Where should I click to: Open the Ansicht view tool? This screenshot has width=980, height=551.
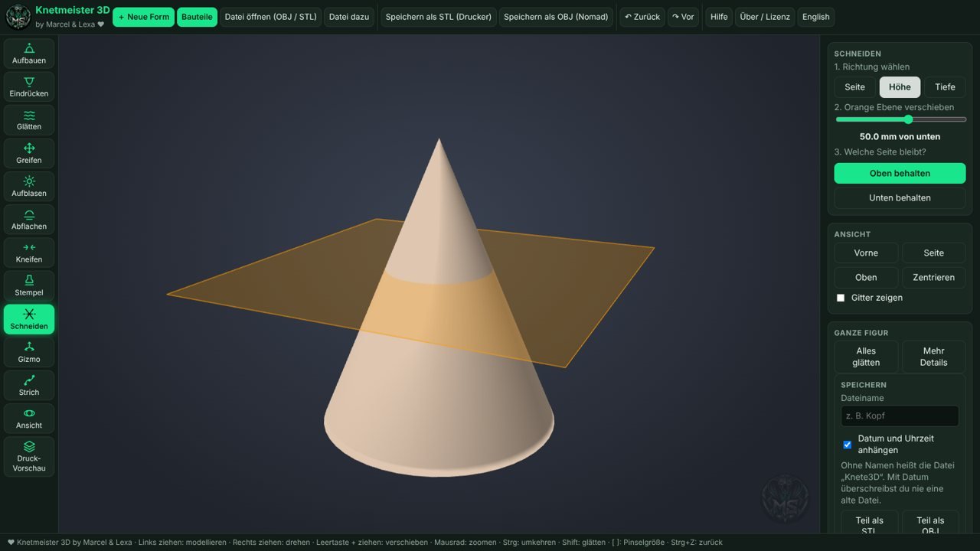[x=29, y=419]
